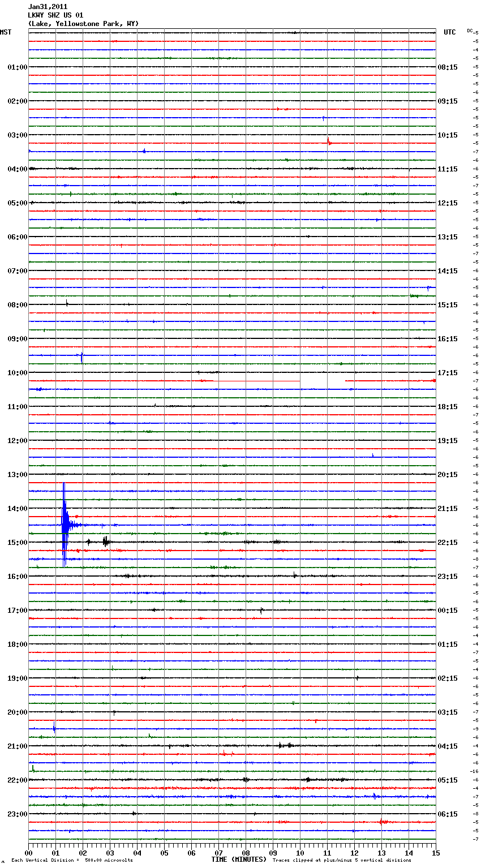Select the 14:00 MST row label
481x868 pixels.
(x=18, y=509)
